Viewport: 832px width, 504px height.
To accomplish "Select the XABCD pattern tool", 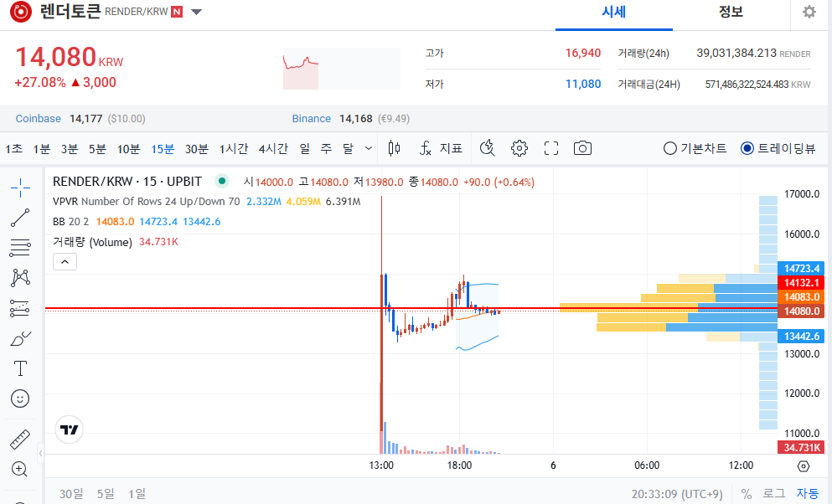I will [20, 278].
